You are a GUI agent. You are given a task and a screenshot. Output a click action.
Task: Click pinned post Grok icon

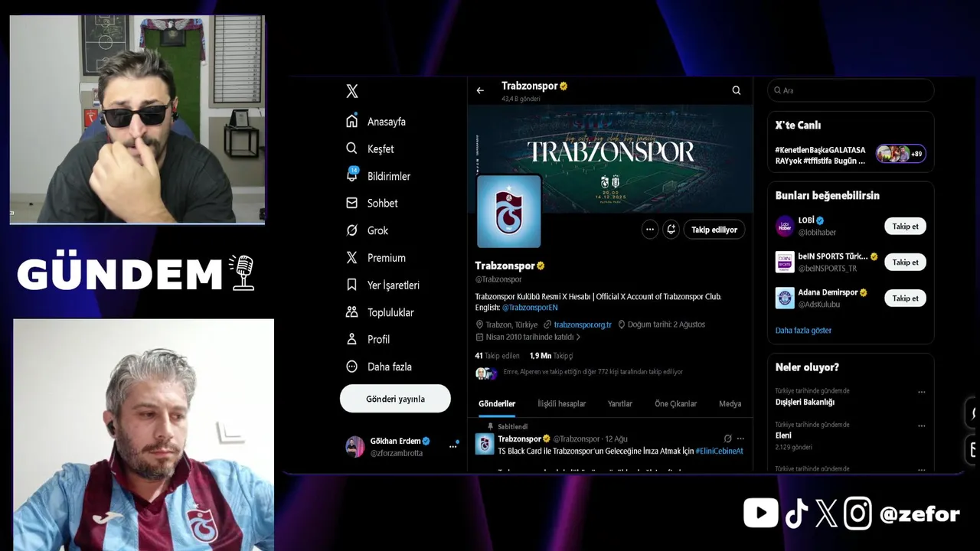point(727,439)
